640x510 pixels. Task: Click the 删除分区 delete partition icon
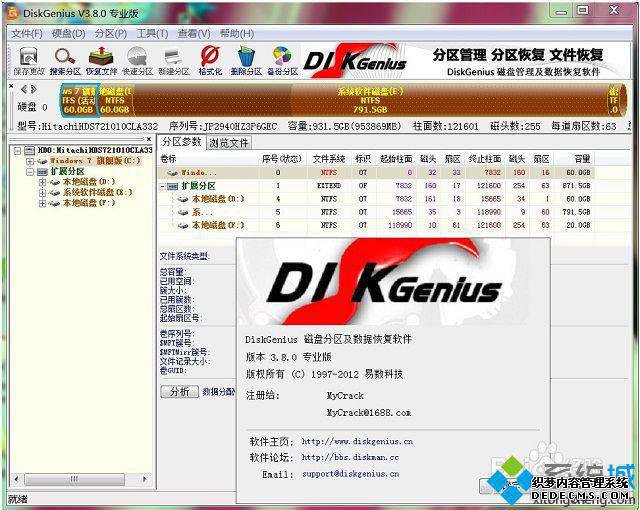click(246, 61)
